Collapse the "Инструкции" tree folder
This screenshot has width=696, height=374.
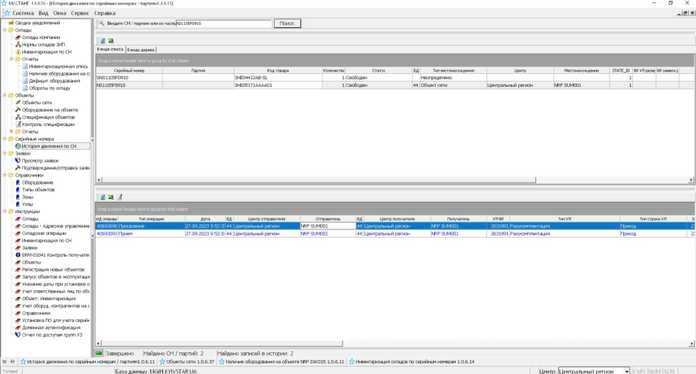tap(5, 212)
